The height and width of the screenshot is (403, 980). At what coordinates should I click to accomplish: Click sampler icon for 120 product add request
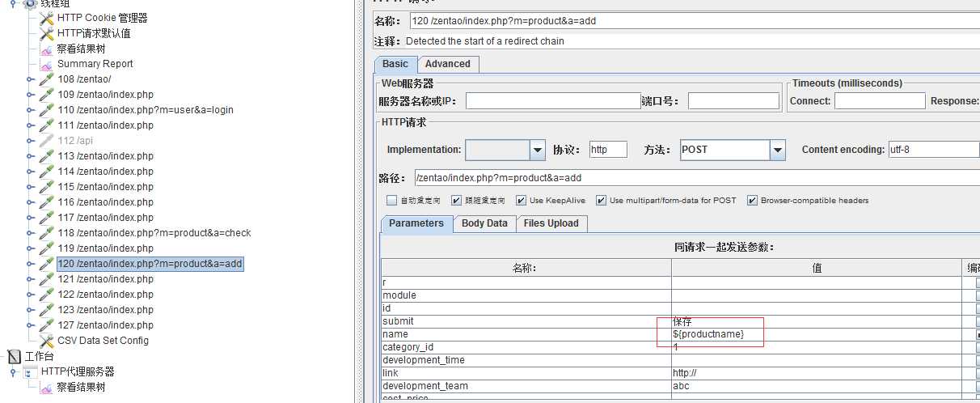47,264
